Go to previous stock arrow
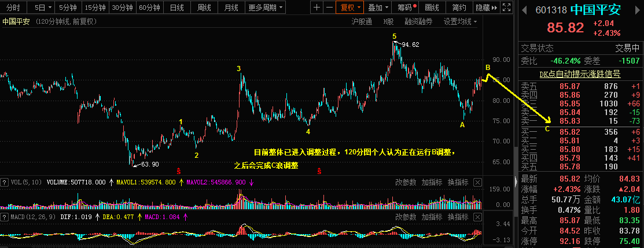 pyautogui.click(x=524, y=10)
